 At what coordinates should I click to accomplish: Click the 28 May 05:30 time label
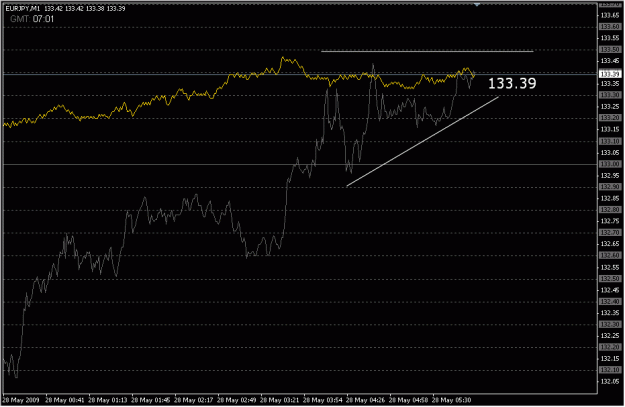coord(452,400)
